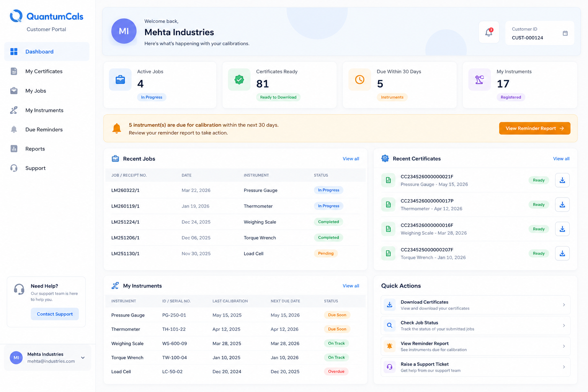Open the Dashboard sidebar item
The height and width of the screenshot is (392, 588).
(47, 52)
